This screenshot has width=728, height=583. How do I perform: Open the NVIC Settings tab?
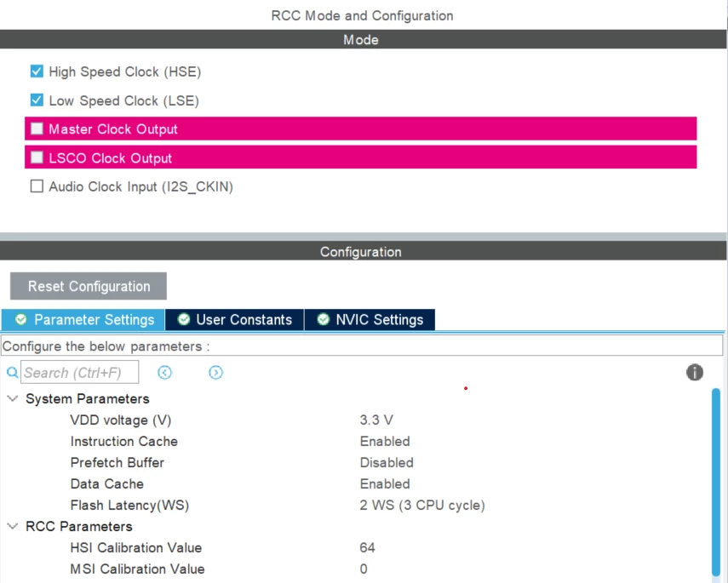click(x=370, y=320)
